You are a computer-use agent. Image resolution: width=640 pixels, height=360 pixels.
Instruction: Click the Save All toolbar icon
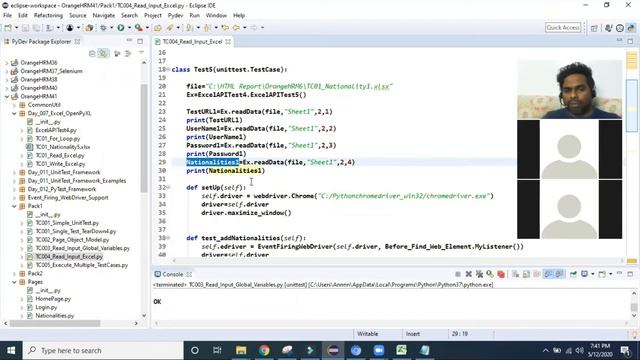click(36, 28)
